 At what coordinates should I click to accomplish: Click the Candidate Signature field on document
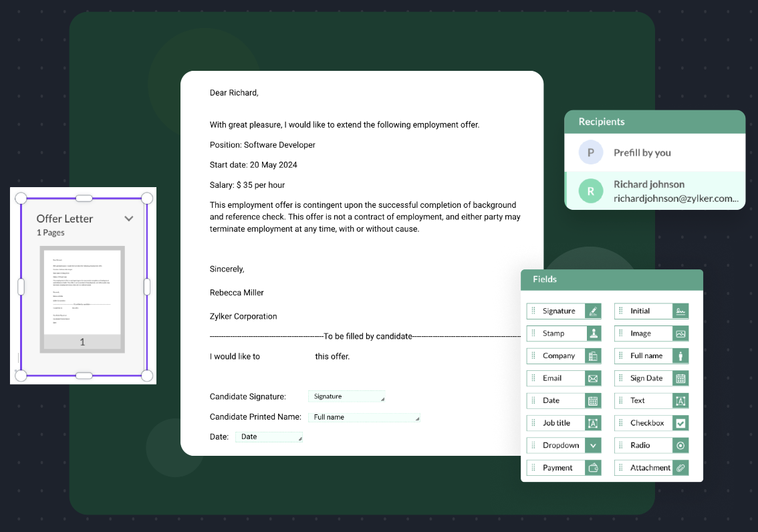click(346, 396)
